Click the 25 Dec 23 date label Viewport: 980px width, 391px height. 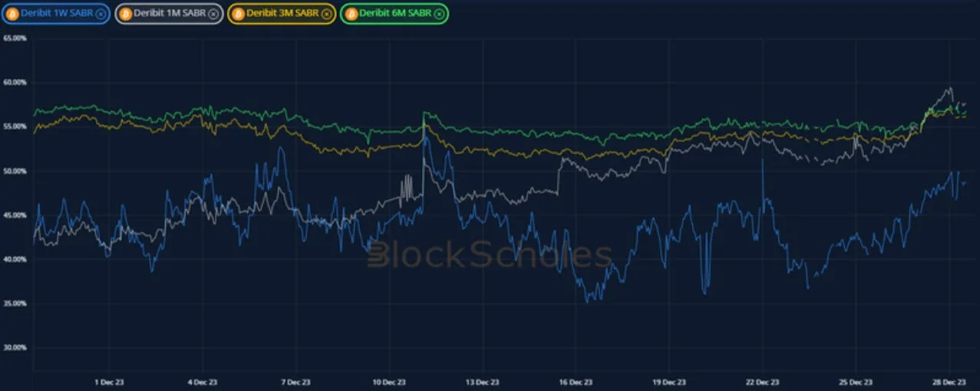pyautogui.click(x=856, y=381)
